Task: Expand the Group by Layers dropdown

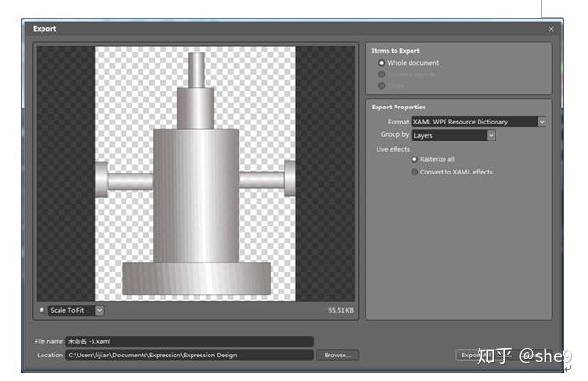Action: (x=453, y=135)
